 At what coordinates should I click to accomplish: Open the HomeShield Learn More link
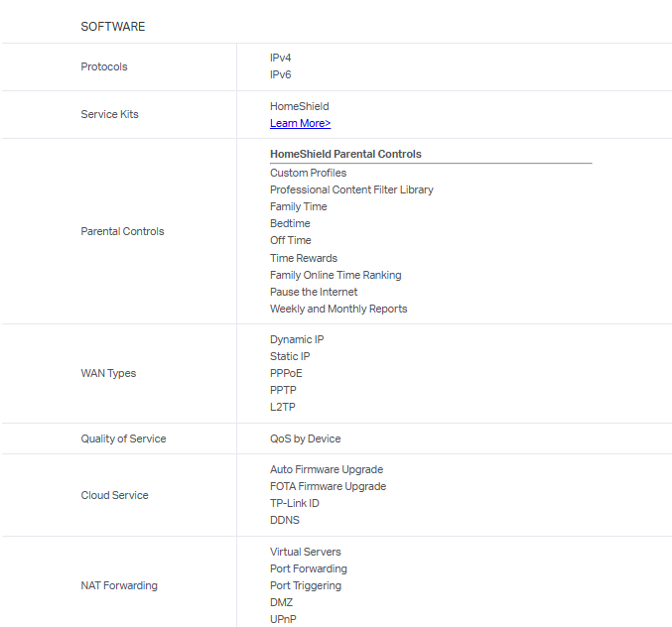tap(300, 123)
